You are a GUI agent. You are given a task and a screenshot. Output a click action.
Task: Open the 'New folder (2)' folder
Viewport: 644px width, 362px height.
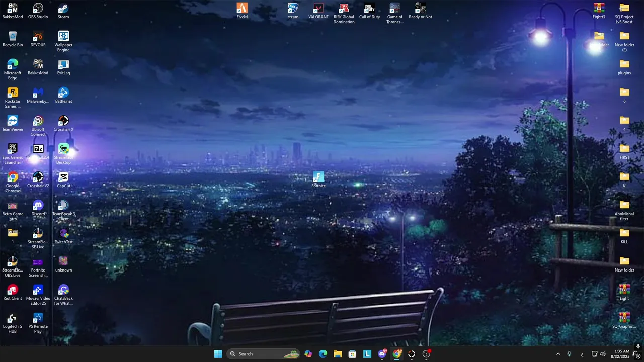pos(624,42)
